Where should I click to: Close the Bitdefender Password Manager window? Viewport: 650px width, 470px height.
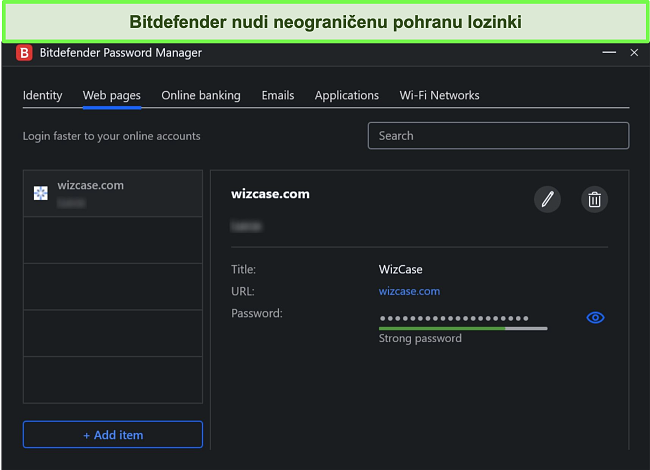coord(634,53)
